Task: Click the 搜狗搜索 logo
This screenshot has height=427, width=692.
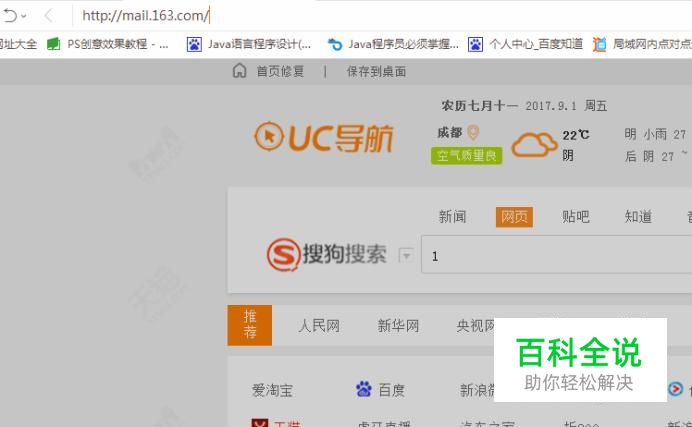Action: click(x=327, y=255)
